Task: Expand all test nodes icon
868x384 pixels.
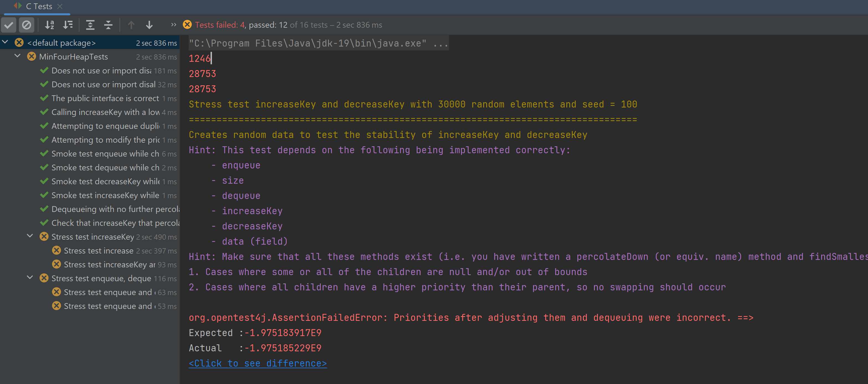Action: pos(90,25)
